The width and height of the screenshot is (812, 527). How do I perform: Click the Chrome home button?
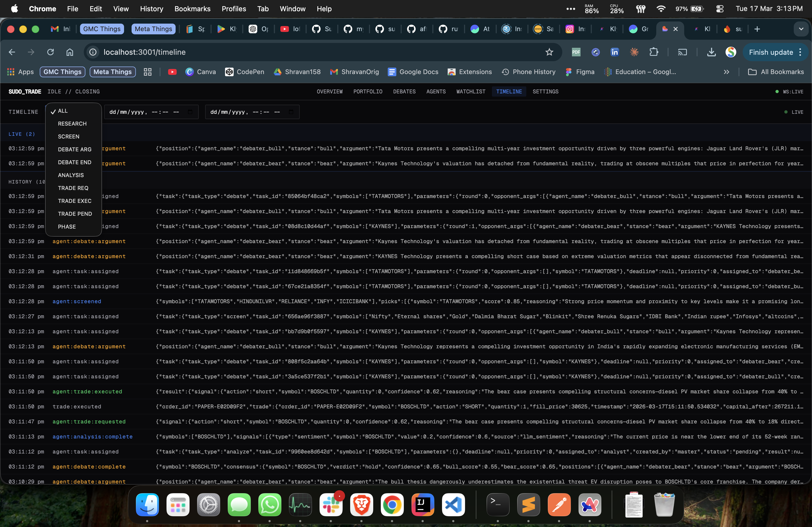[x=70, y=52]
